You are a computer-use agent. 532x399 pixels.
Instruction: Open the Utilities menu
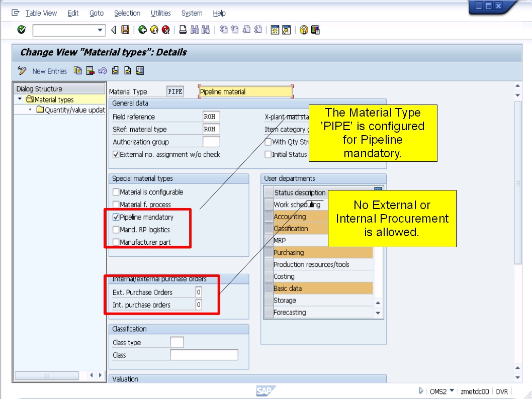(x=161, y=13)
